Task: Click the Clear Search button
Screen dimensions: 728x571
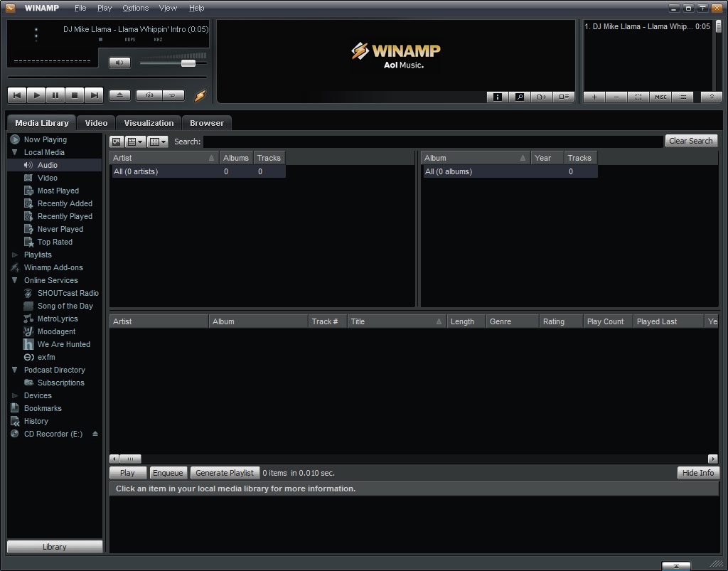Action: (x=691, y=141)
